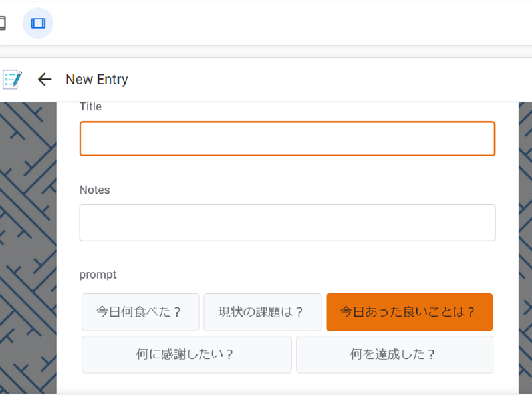Pick the 何に感謝したい？ prompt button

tap(186, 354)
